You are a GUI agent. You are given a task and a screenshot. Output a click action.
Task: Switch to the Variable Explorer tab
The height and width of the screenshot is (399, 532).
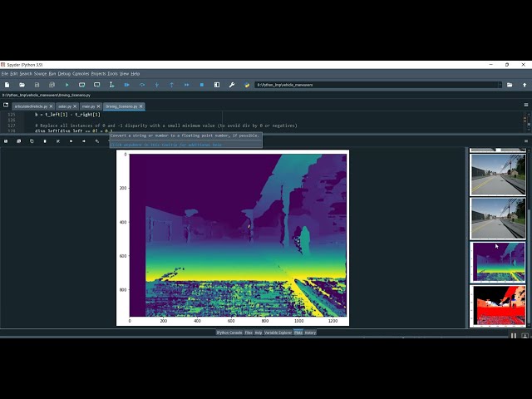pyautogui.click(x=278, y=332)
